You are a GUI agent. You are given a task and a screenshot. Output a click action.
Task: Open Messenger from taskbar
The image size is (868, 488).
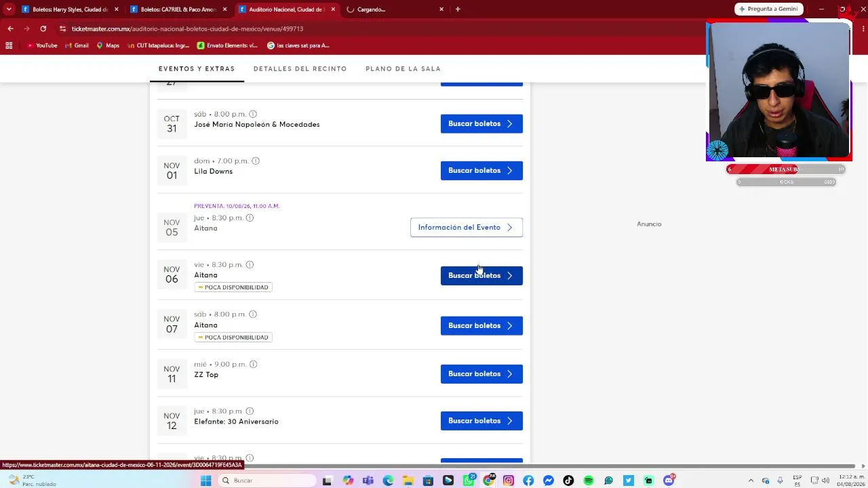(549, 481)
